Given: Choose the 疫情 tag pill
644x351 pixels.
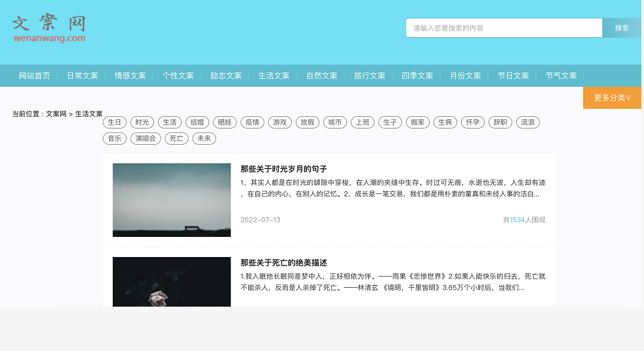Looking at the screenshot, I should point(252,122).
